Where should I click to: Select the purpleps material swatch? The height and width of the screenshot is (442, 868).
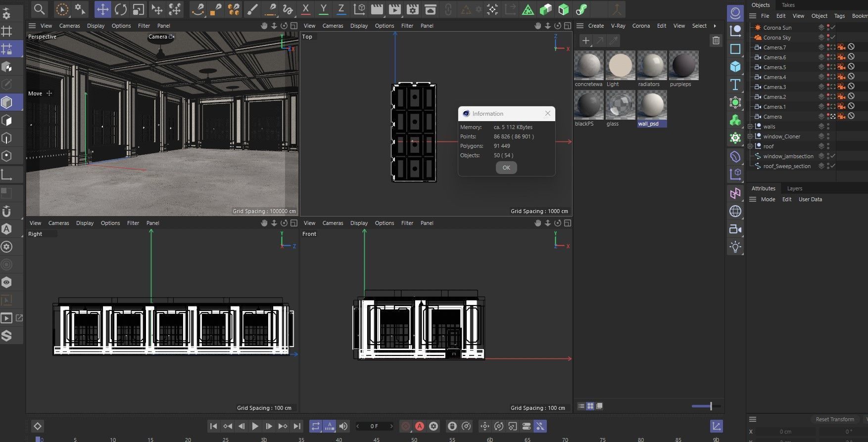(x=684, y=65)
